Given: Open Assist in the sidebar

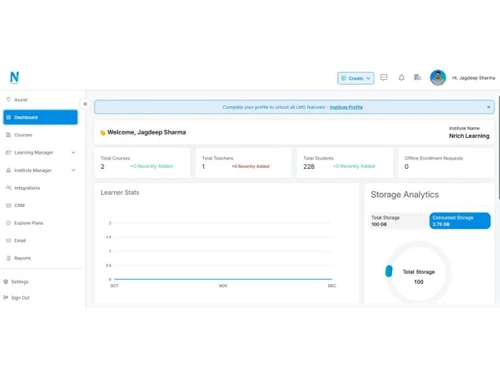Looking at the screenshot, I should tap(40, 100).
